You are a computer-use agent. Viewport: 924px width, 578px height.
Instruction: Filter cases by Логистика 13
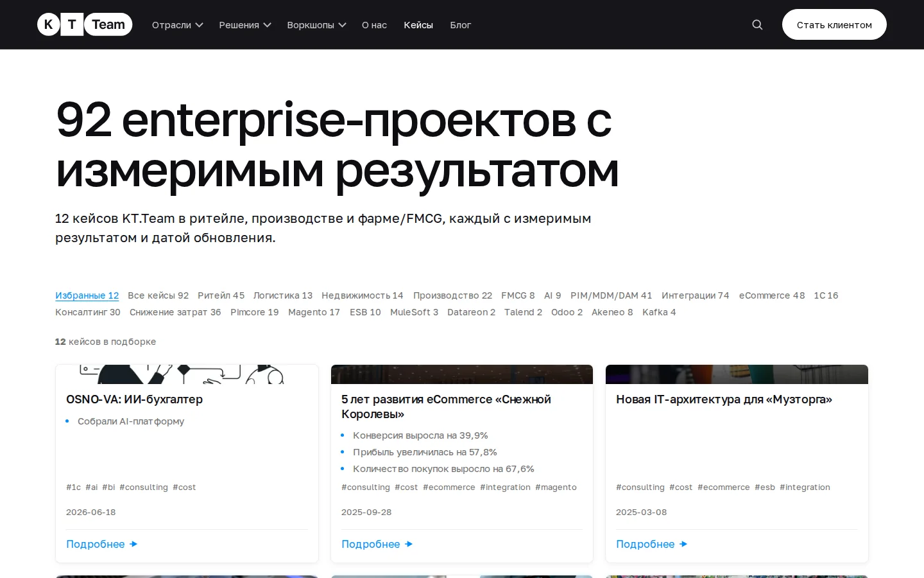[x=282, y=295]
